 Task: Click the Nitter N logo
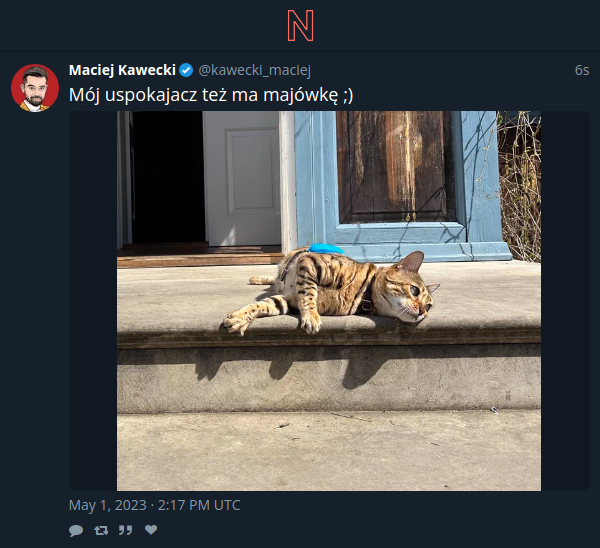pos(300,26)
